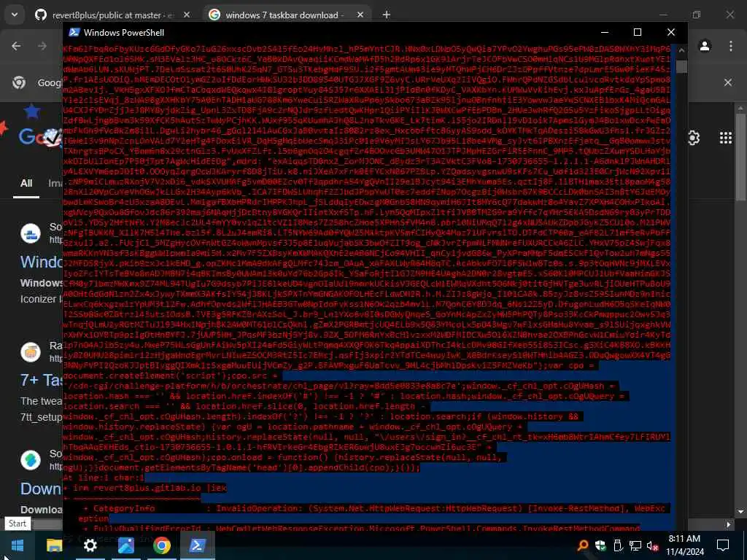Click PowerShell scrollbar up arrow

click(x=682, y=50)
